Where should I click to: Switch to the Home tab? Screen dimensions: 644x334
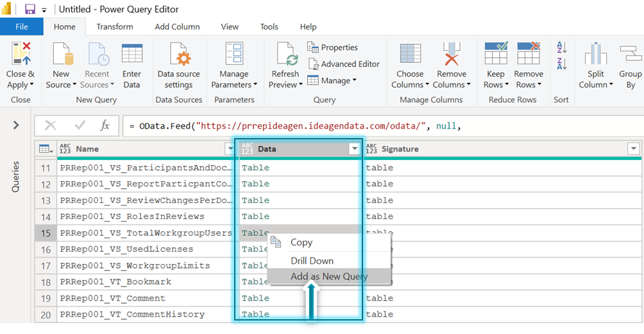pyautogui.click(x=65, y=27)
